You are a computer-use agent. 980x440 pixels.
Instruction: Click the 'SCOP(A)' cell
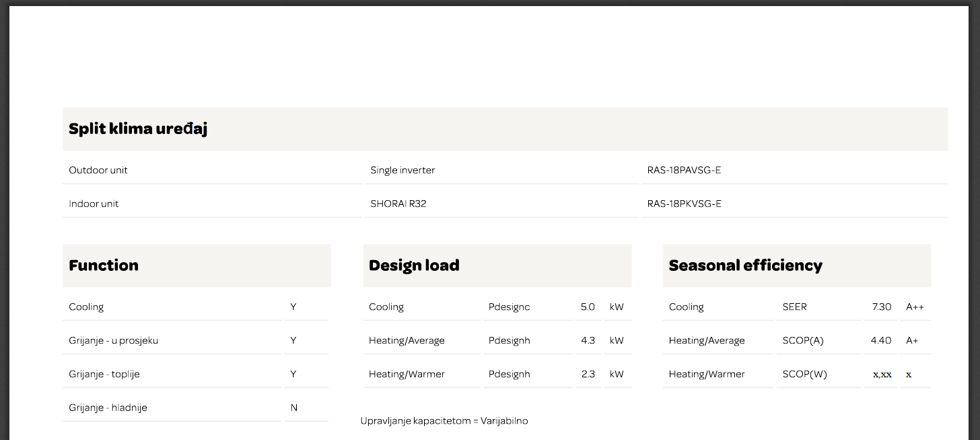pos(803,340)
